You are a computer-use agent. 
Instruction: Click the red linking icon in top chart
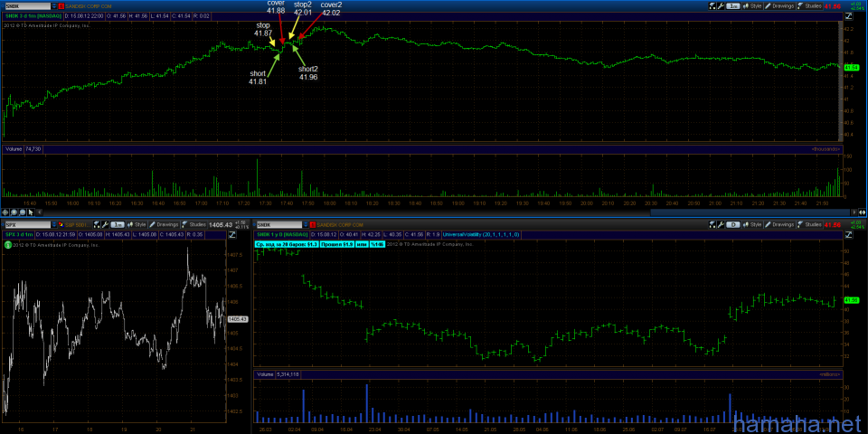[x=61, y=6]
